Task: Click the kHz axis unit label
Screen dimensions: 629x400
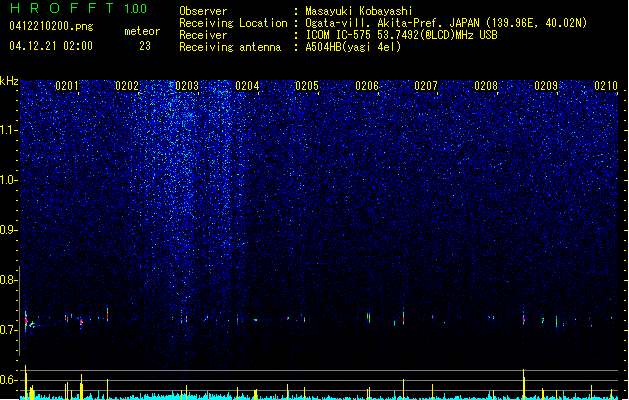Action: coord(9,81)
